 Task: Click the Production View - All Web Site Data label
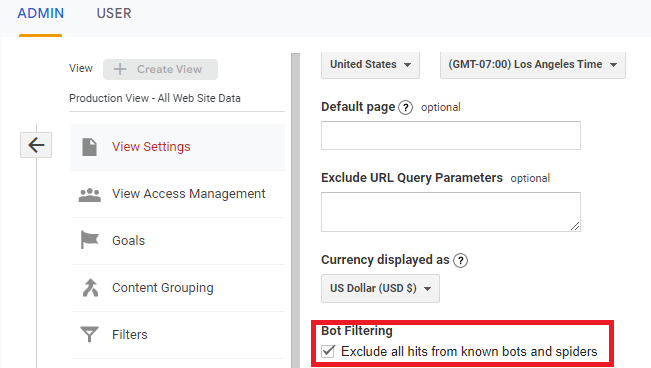155,98
